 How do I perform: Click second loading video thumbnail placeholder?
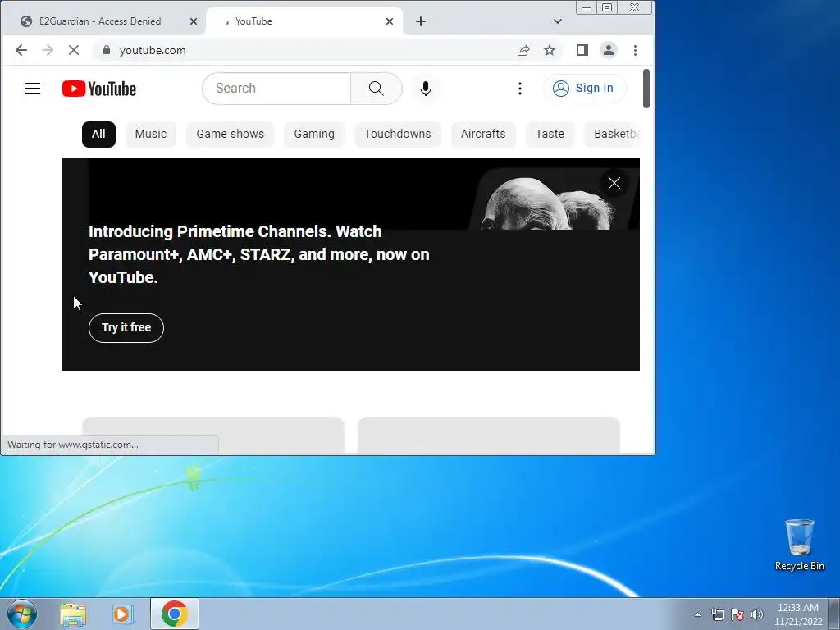[489, 435]
